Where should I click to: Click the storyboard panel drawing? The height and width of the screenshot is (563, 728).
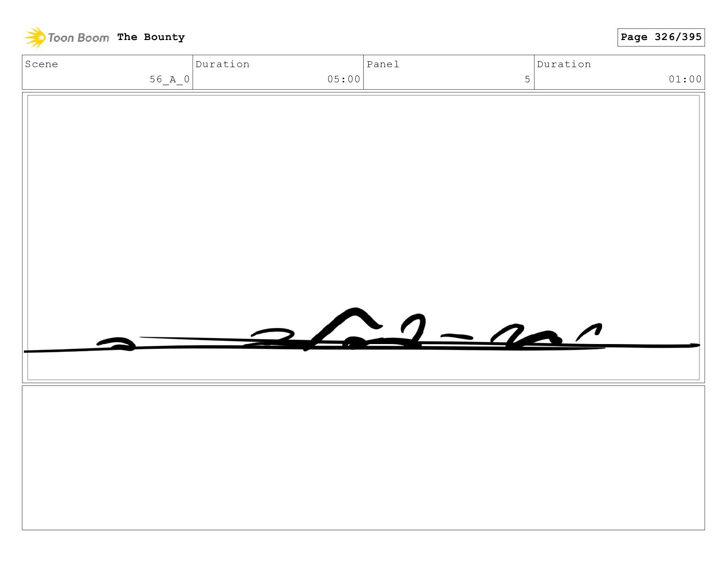(364, 238)
